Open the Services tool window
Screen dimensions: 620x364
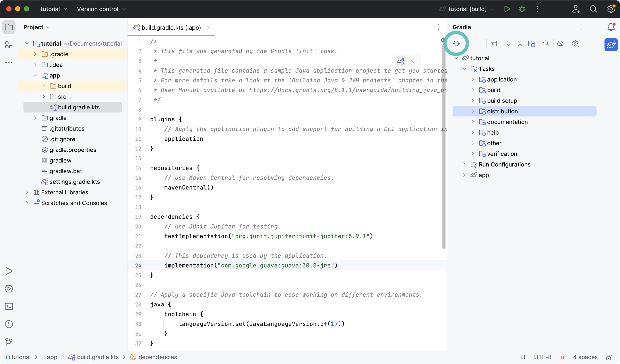(x=9, y=289)
